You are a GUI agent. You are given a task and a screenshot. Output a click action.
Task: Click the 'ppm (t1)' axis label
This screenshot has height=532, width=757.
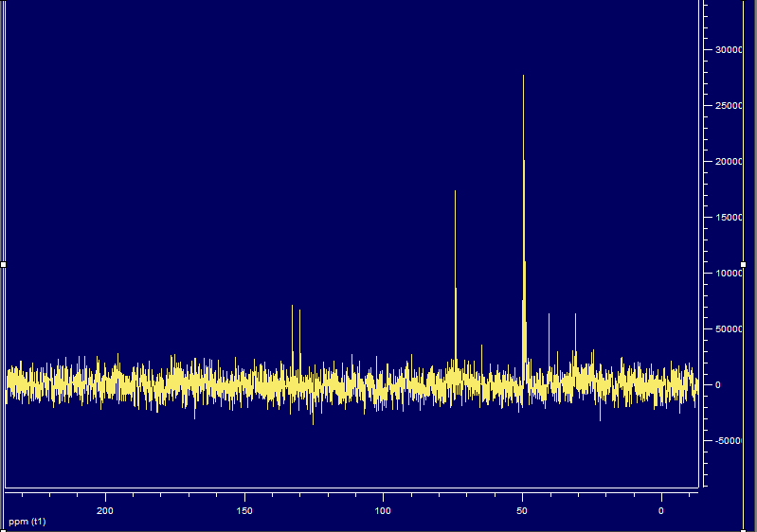[27, 522]
